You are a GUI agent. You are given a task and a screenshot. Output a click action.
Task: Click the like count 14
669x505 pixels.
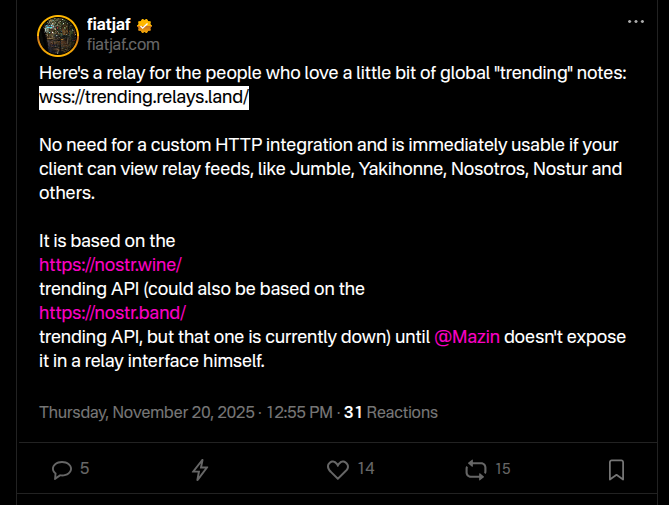tap(365, 468)
